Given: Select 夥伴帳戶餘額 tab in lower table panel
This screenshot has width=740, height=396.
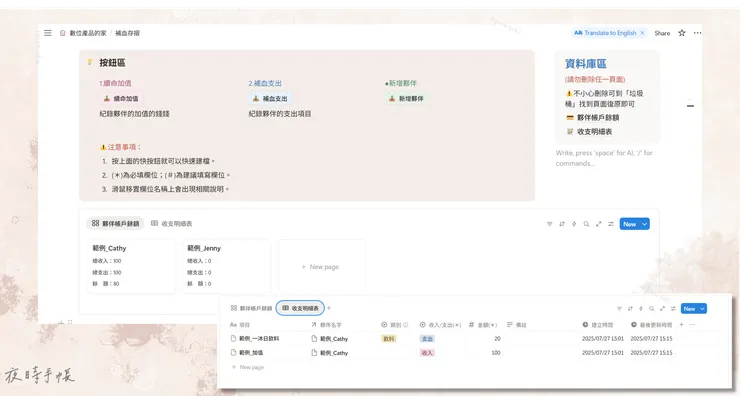Looking at the screenshot, I should (x=251, y=308).
